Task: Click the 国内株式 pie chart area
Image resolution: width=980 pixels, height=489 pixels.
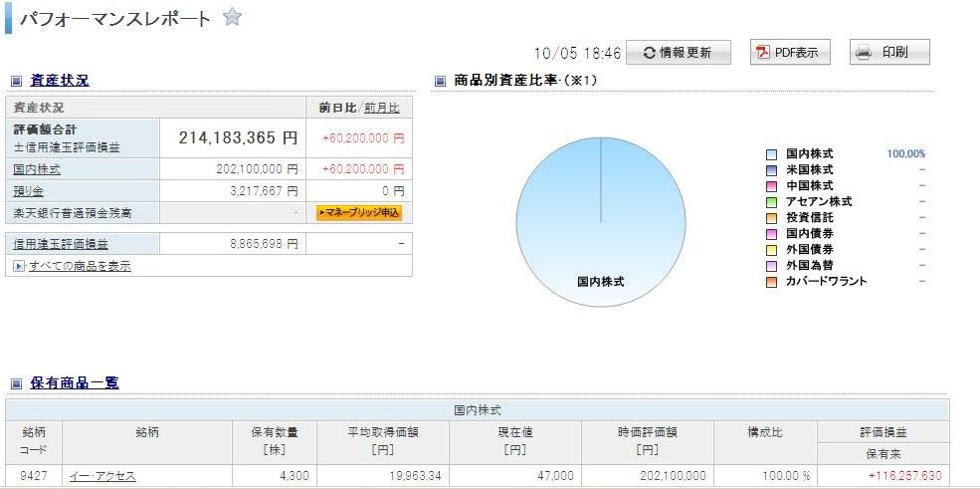Action: [600, 229]
